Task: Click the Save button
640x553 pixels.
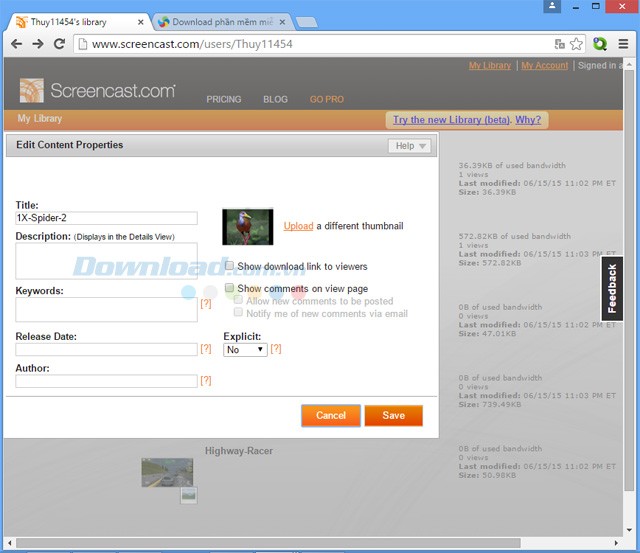Action: 393,415
